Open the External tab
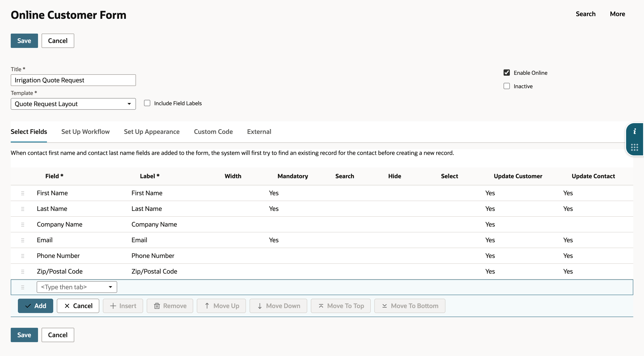 pos(259,132)
